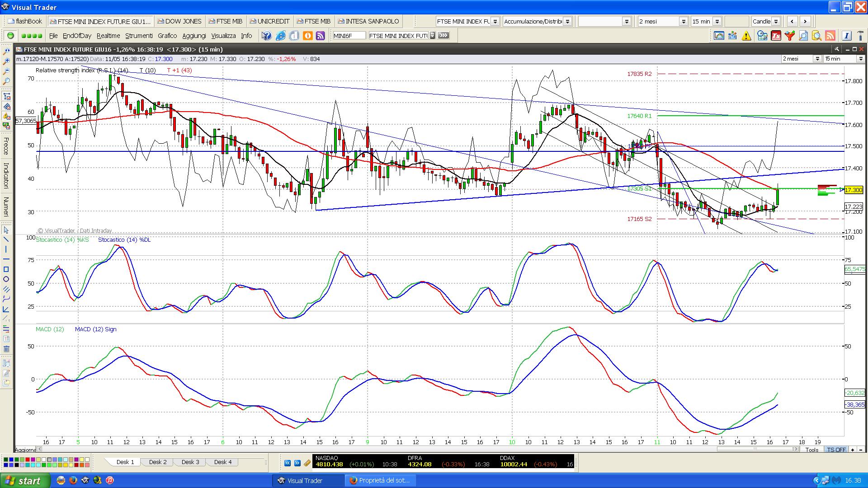Open the flashBook tab
The height and width of the screenshot is (488, 868).
(x=25, y=21)
